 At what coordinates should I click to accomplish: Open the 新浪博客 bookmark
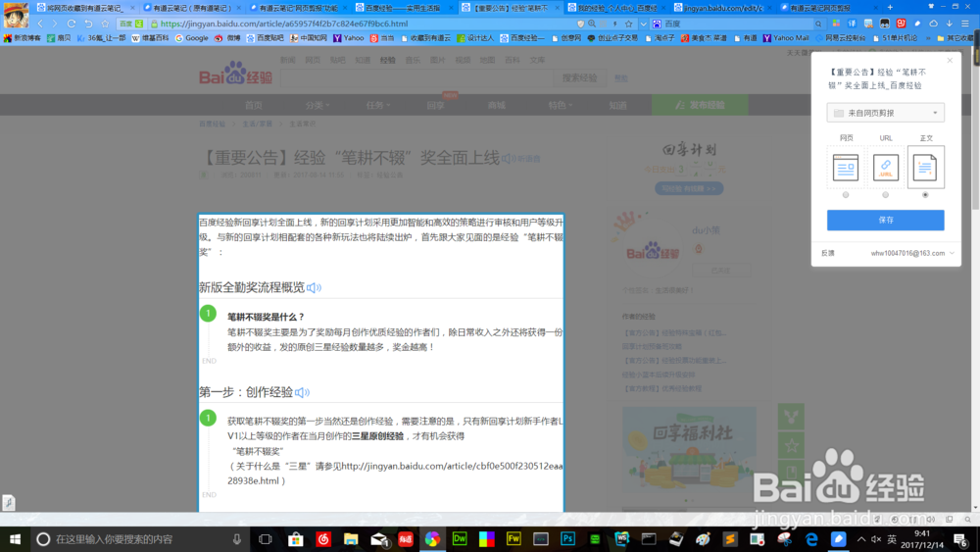22,38
